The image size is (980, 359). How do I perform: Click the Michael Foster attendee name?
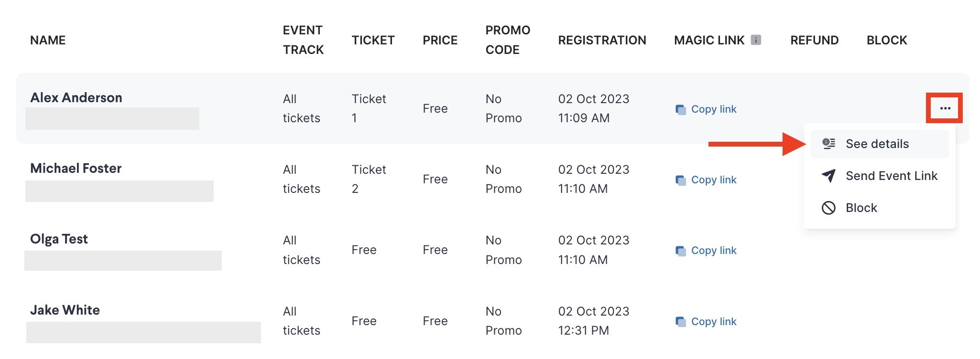coord(76,168)
